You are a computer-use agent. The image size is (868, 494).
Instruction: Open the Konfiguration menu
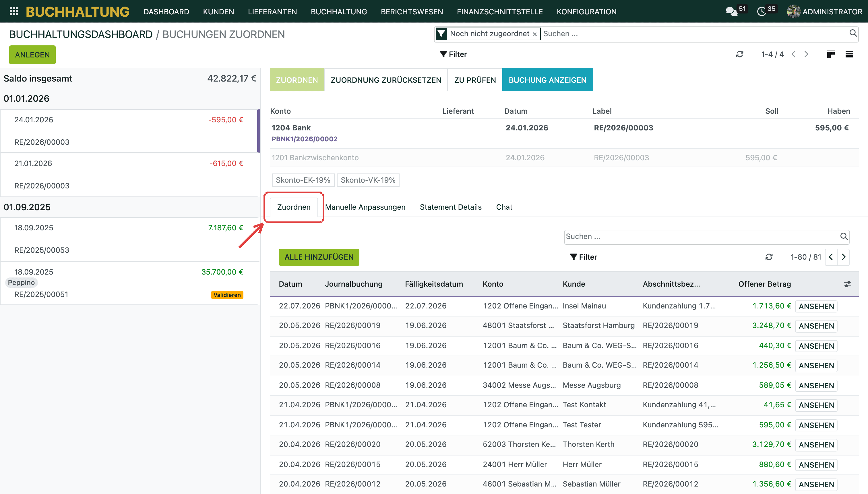click(x=587, y=11)
